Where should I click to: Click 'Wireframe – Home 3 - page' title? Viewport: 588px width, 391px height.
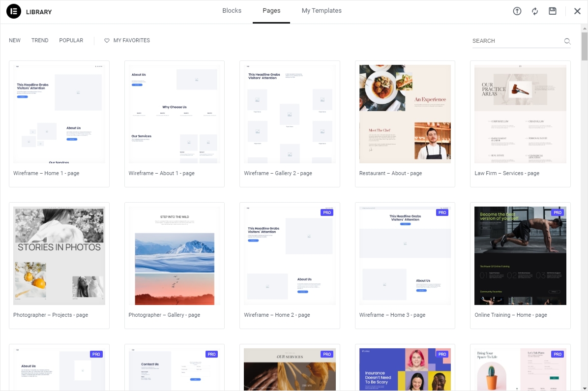[x=392, y=315]
